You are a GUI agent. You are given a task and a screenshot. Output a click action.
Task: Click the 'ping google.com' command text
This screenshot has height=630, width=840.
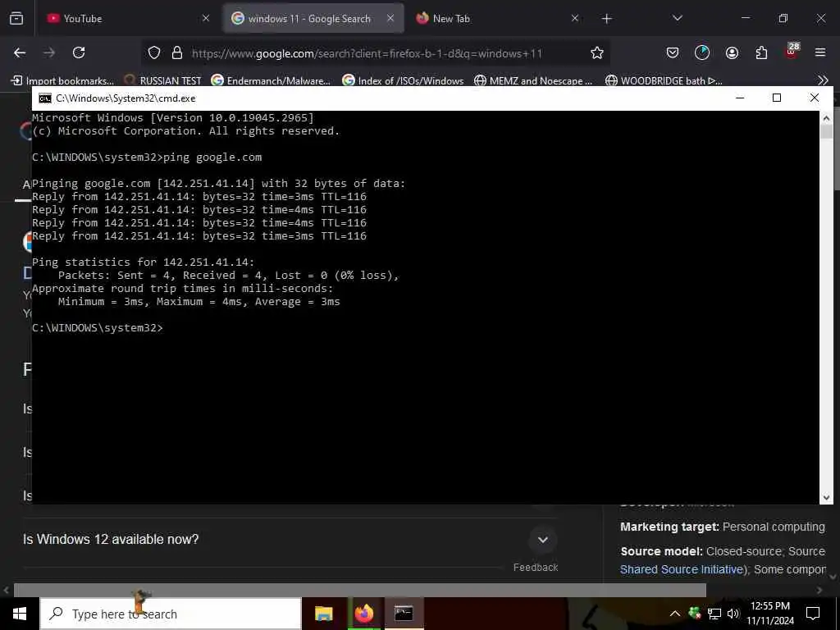point(212,157)
